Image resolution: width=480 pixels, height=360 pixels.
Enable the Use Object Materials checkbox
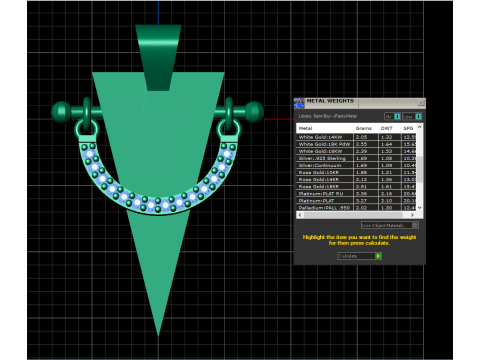pos(415,225)
